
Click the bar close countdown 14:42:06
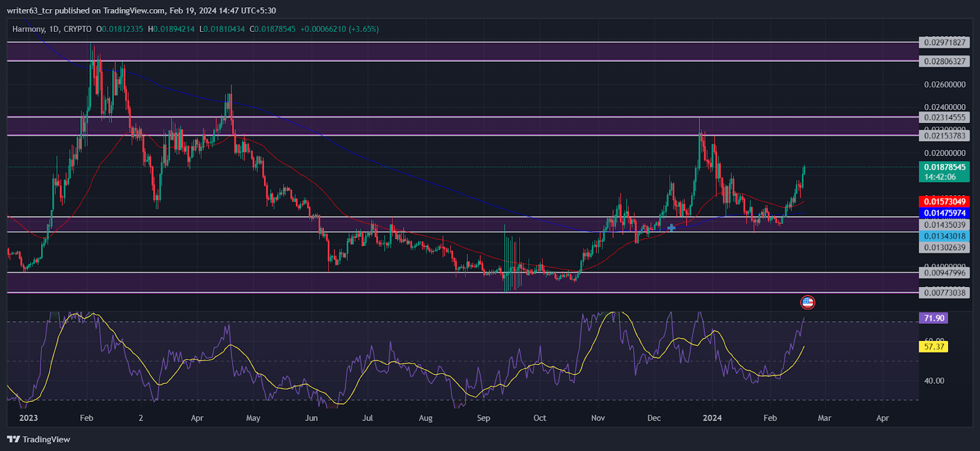[940, 177]
